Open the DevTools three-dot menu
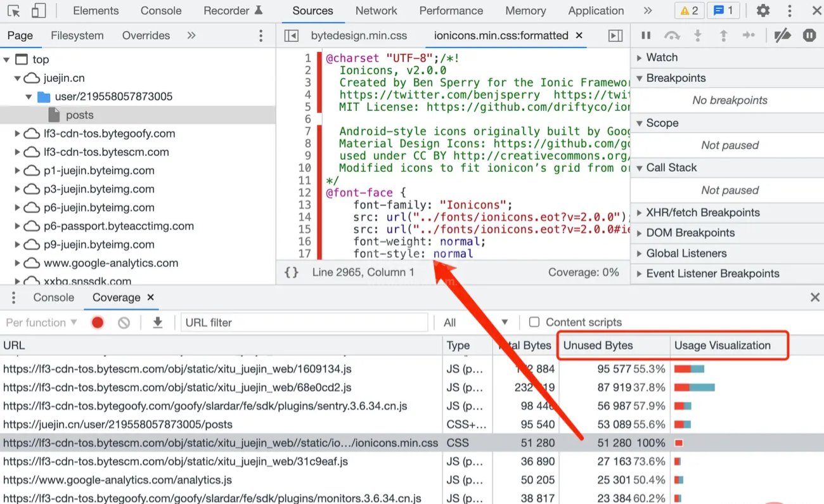The image size is (824, 504). click(789, 11)
